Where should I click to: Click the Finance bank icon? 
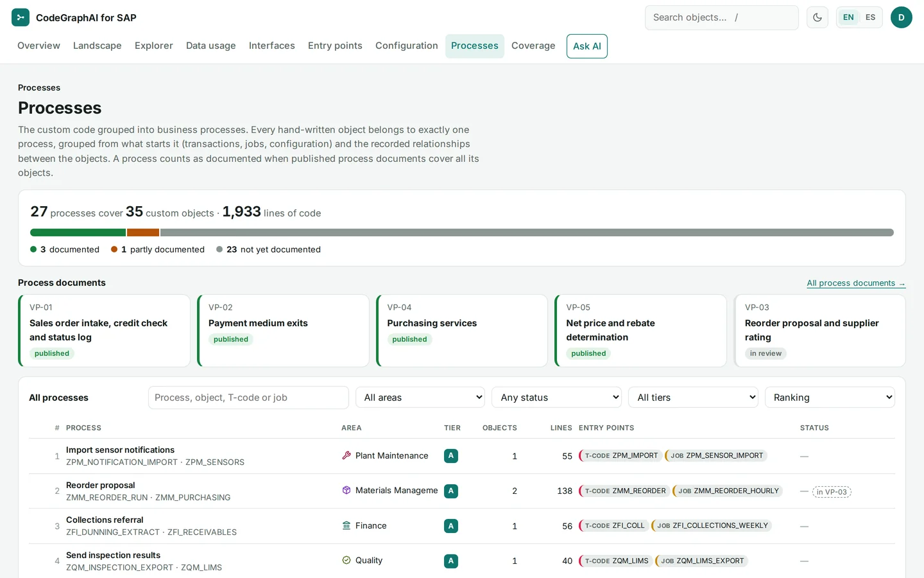pyautogui.click(x=346, y=525)
